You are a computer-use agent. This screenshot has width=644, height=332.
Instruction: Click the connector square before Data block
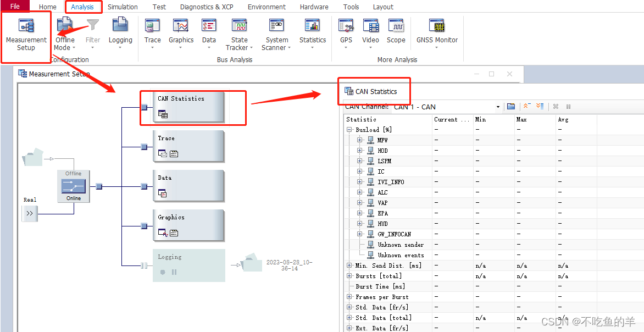click(144, 186)
